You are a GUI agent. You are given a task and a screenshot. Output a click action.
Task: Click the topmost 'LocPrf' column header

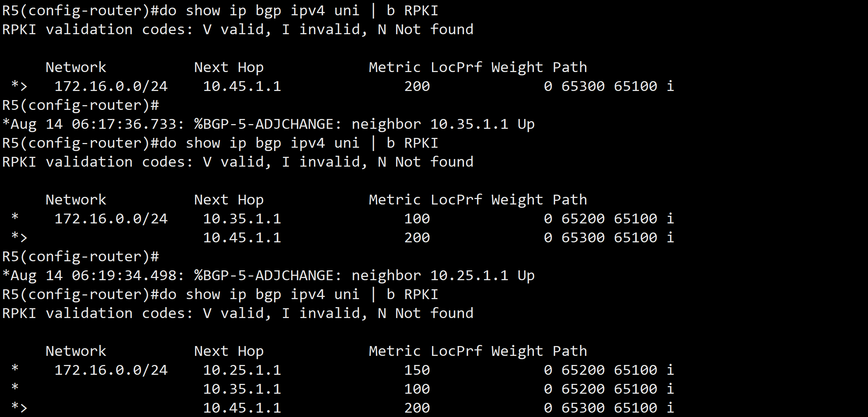click(456, 68)
